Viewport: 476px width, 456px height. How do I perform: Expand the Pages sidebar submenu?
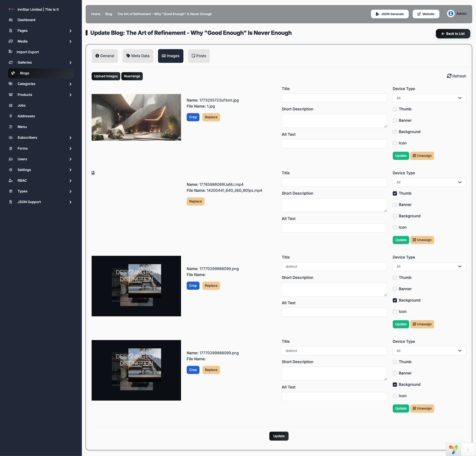tap(70, 31)
